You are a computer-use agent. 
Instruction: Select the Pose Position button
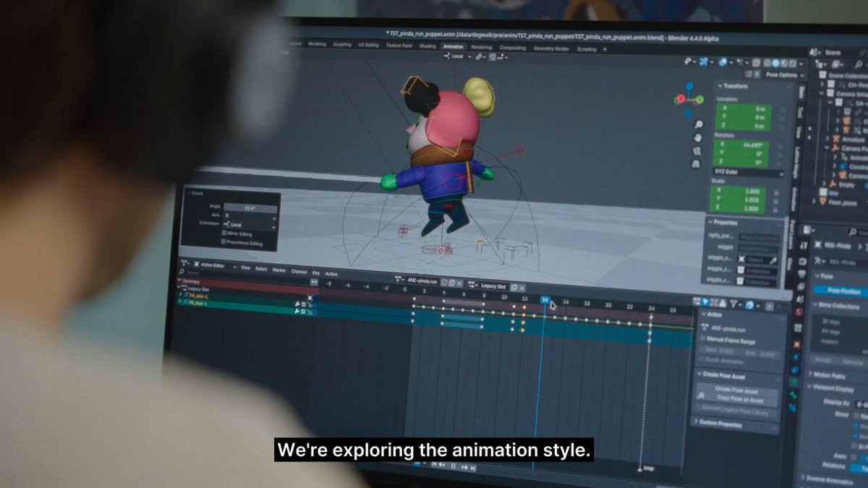[843, 291]
